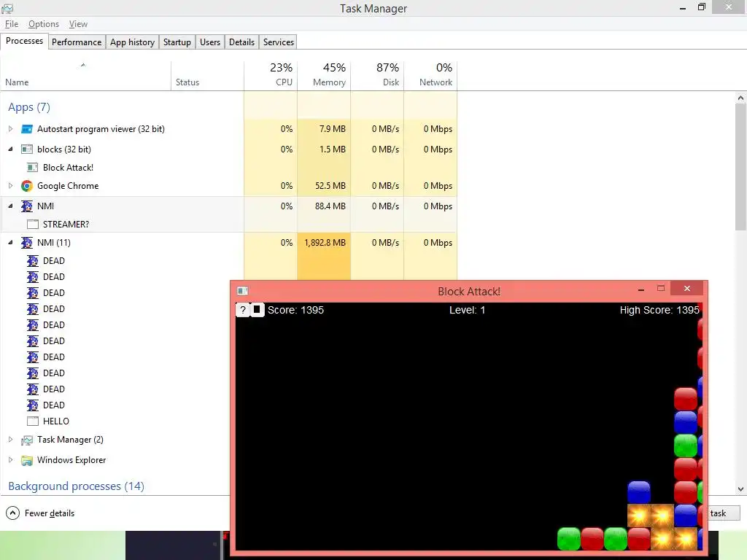The height and width of the screenshot is (560, 747).
Task: Click the Block Attack! title bar icon
Action: 242,291
